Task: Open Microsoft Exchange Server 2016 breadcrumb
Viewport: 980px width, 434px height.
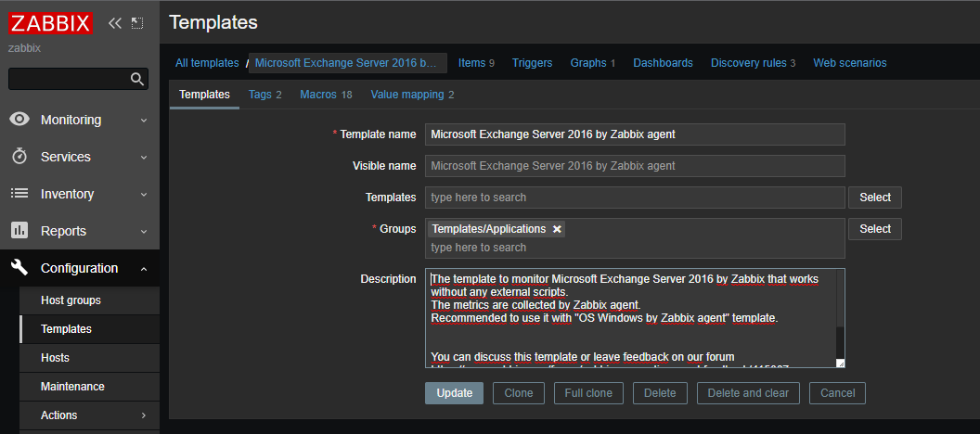Action: tap(348, 62)
